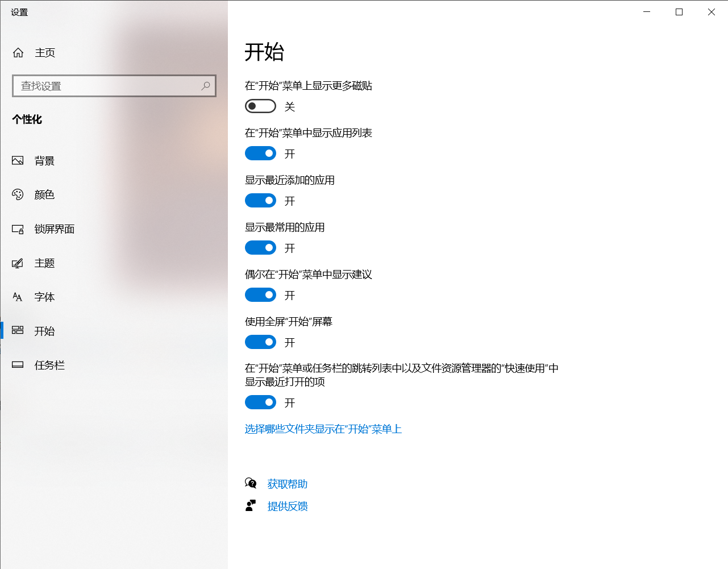Click the home icon beside 主页
Image resolution: width=728 pixels, height=569 pixels.
(x=18, y=53)
